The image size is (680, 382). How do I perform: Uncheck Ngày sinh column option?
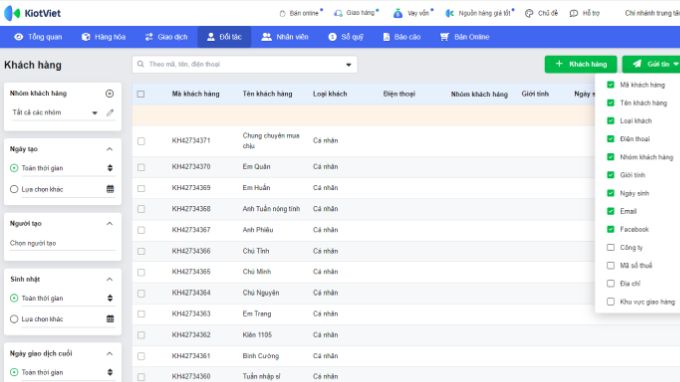click(611, 193)
